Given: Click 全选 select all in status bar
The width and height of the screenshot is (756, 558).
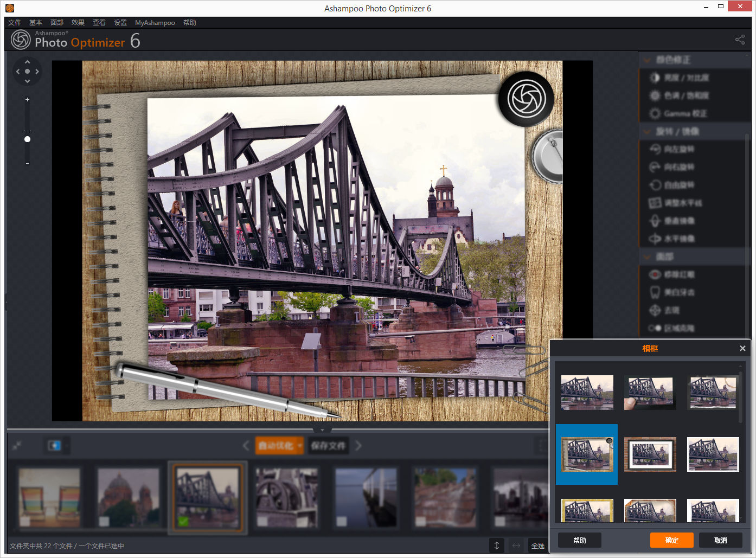Looking at the screenshot, I should (x=537, y=546).
